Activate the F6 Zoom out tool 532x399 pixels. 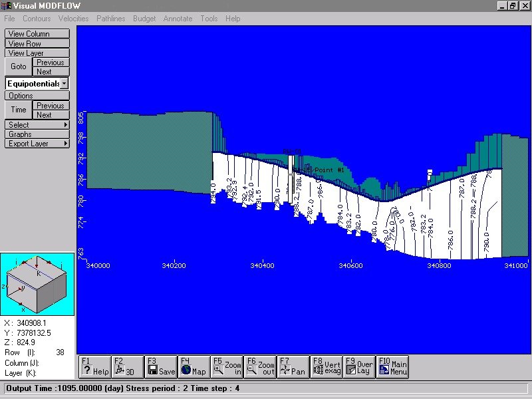[260, 367]
